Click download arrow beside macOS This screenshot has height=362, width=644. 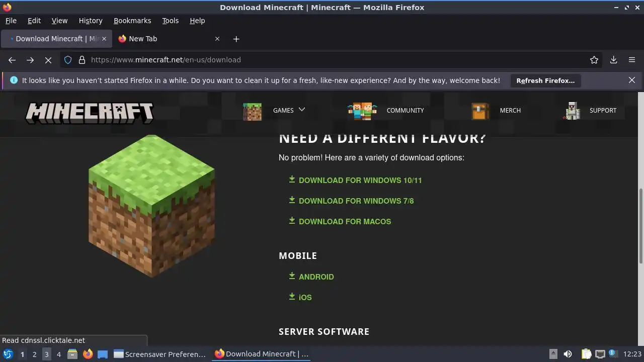click(x=292, y=221)
